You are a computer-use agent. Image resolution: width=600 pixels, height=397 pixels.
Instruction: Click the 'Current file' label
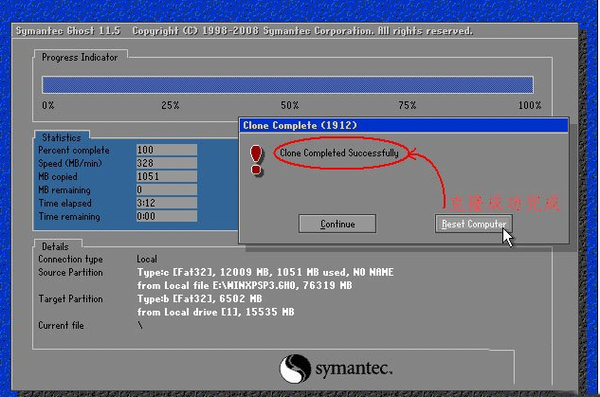click(x=61, y=325)
